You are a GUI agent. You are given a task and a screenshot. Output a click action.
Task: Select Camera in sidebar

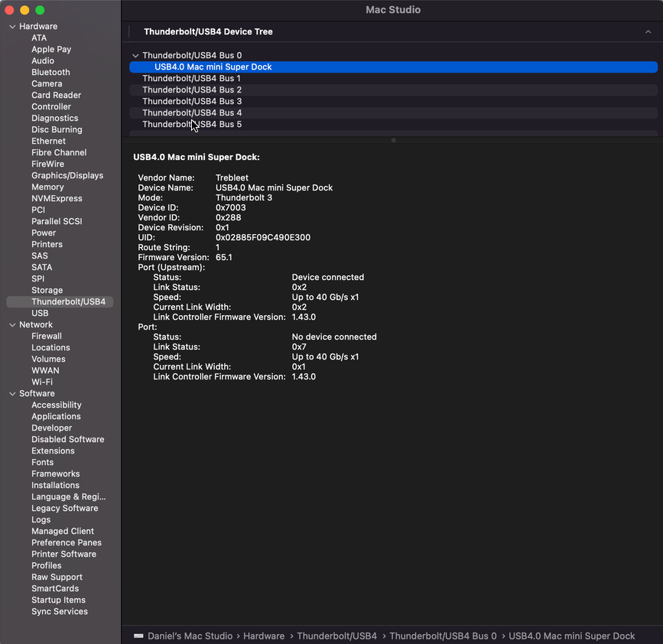pyautogui.click(x=47, y=83)
